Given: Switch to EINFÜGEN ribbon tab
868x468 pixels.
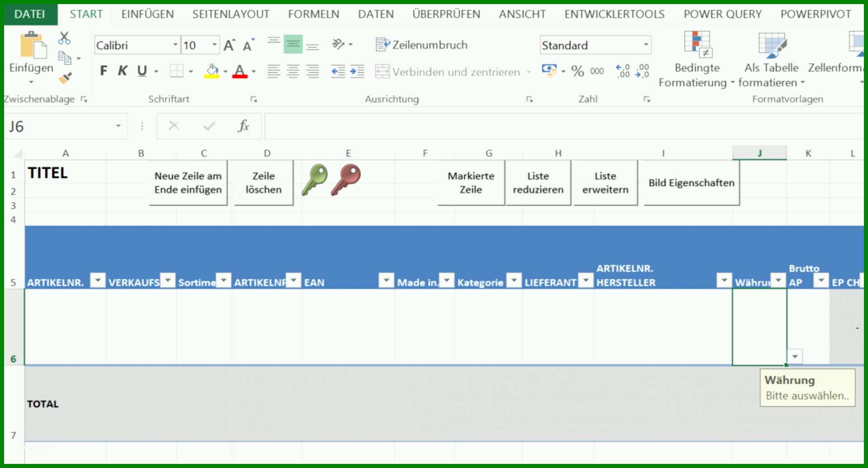Looking at the screenshot, I should 147,14.
